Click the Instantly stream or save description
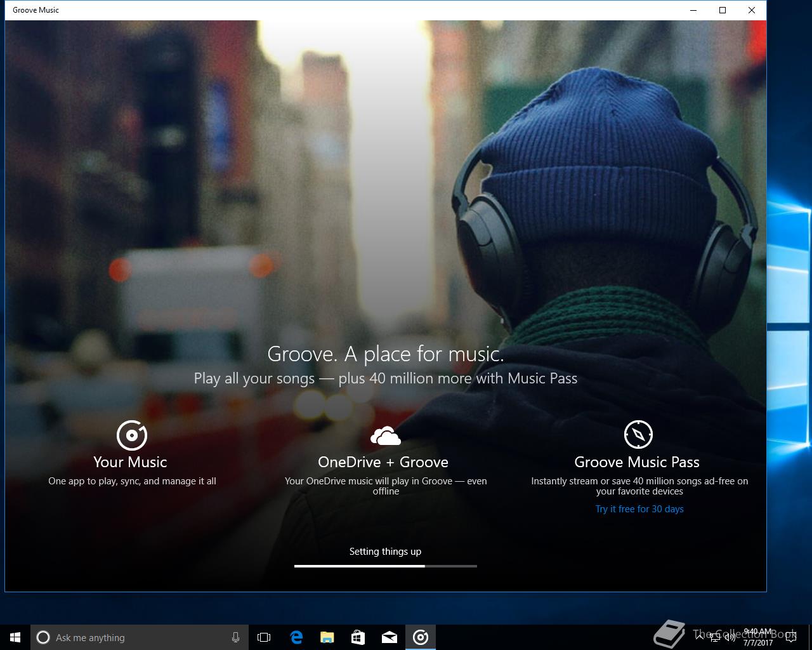The image size is (812, 650). tap(639, 486)
